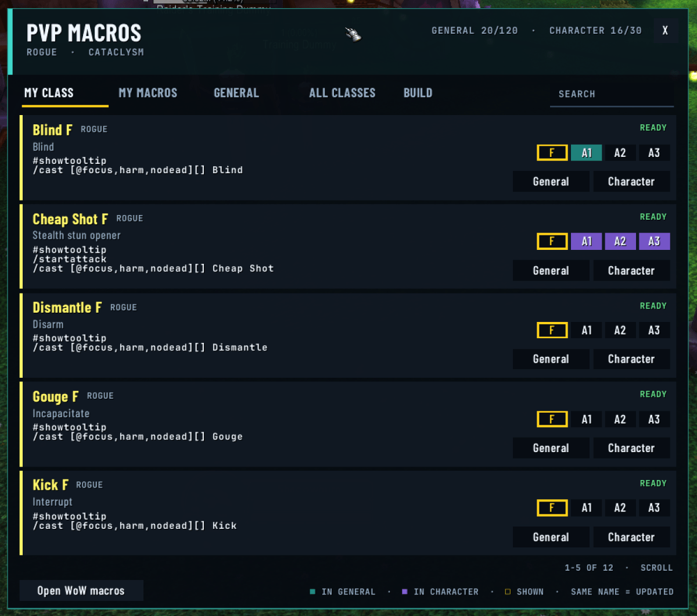Click the Cheap Shot F macro title
697x616 pixels.
pos(70,219)
